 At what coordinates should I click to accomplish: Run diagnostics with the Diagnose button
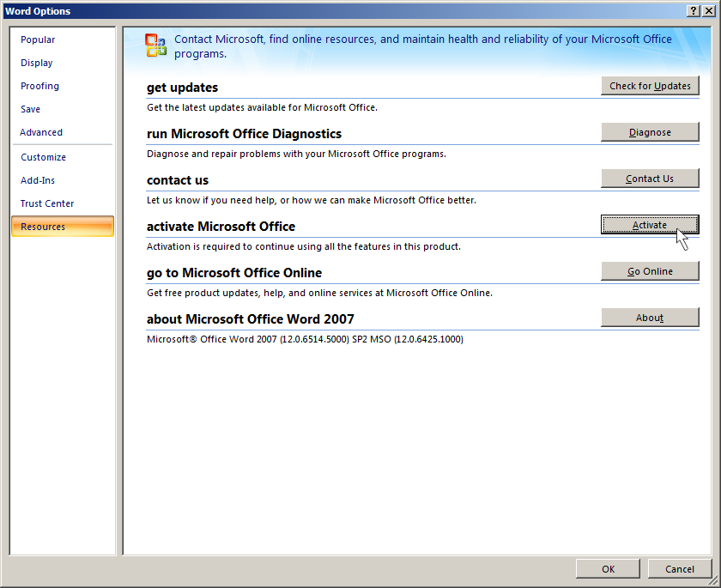click(650, 132)
